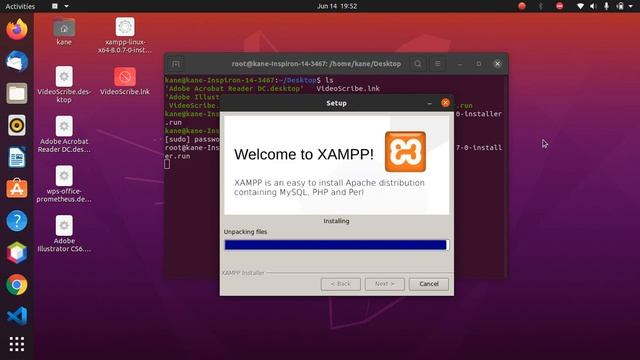
Task: Launch Thunderbird mail from the dock
Action: (x=17, y=61)
